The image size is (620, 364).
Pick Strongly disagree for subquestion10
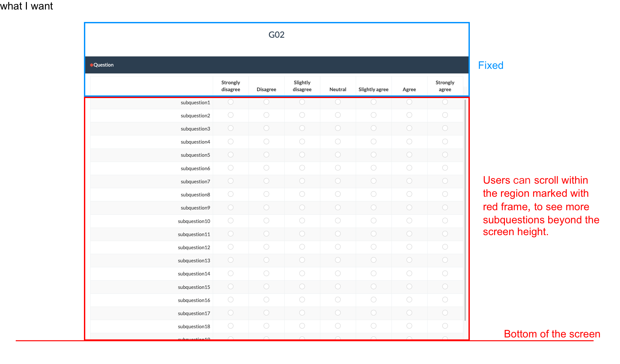click(230, 221)
